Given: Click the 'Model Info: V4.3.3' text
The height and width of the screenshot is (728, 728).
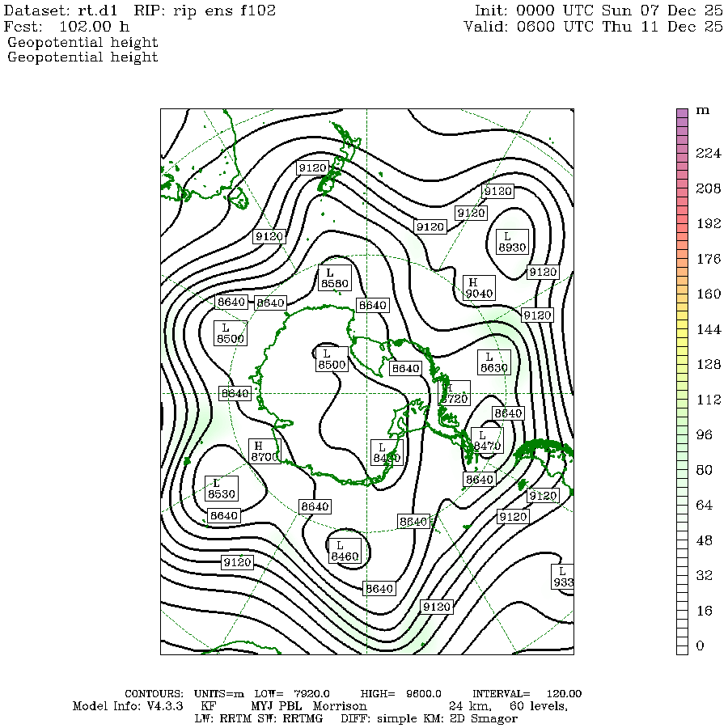Looking at the screenshot, I should (x=128, y=706).
